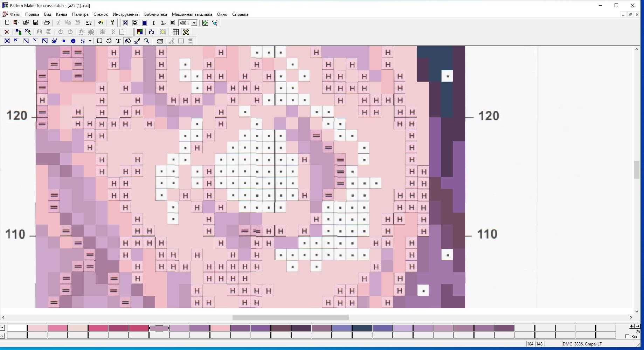Select the Text tool
644x350 pixels.
point(118,41)
